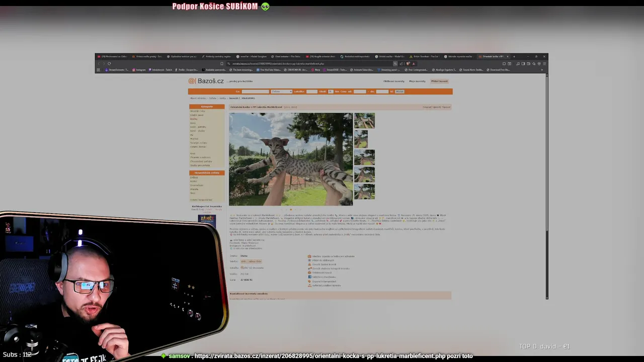Select Drobní savci category
The height and width of the screenshot is (362, 644).
coord(197,115)
